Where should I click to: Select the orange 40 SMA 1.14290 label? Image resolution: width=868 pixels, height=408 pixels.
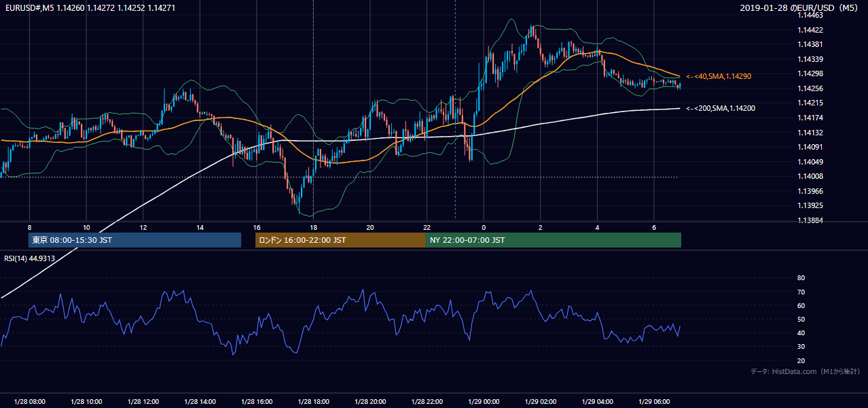[718, 77]
